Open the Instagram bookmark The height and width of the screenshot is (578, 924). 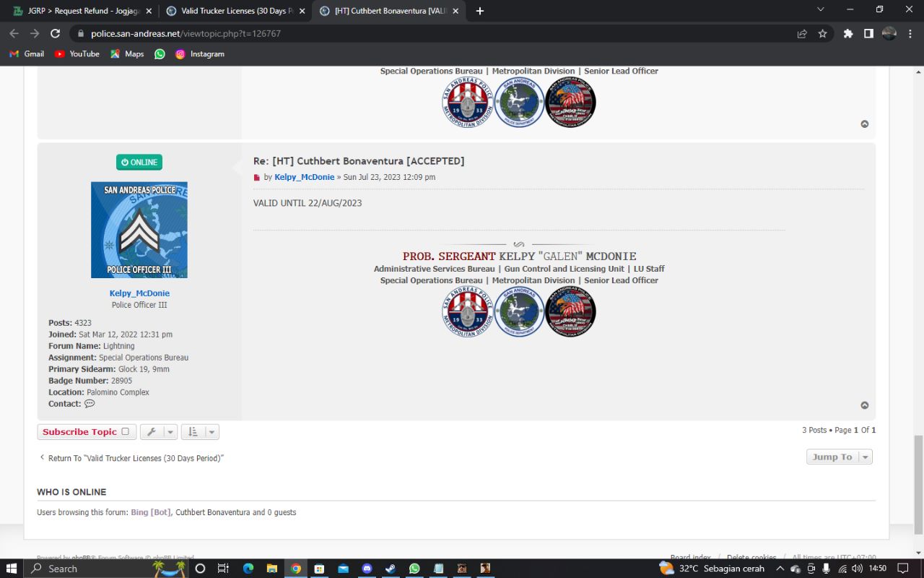[200, 54]
